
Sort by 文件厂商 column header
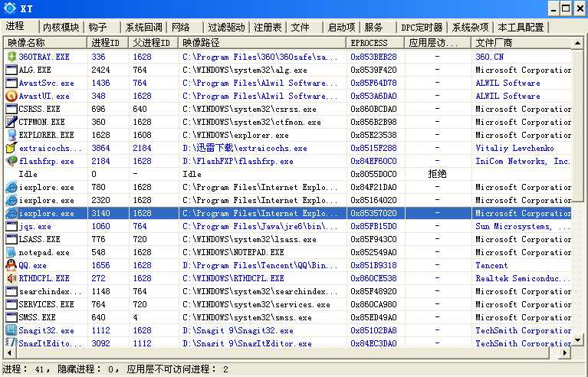pyautogui.click(x=521, y=43)
